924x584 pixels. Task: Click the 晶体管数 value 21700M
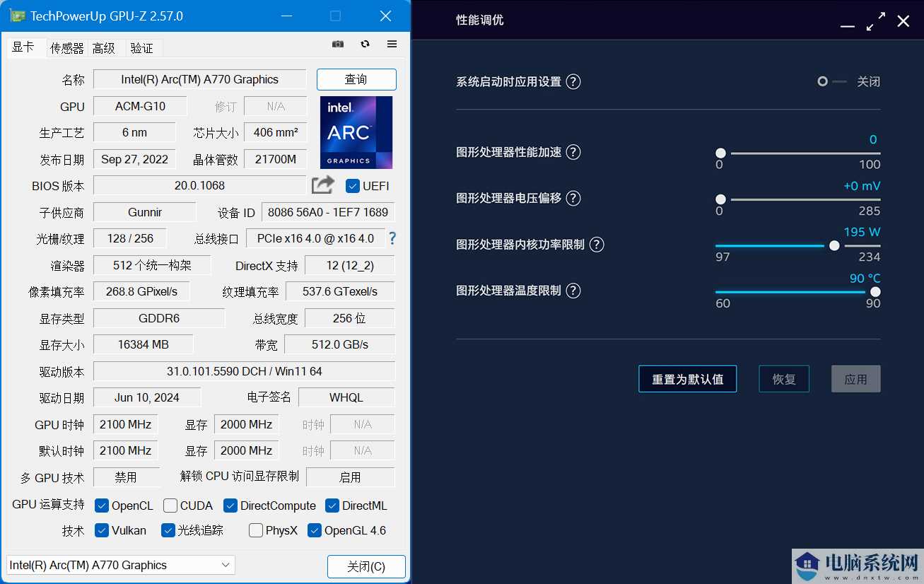276,159
